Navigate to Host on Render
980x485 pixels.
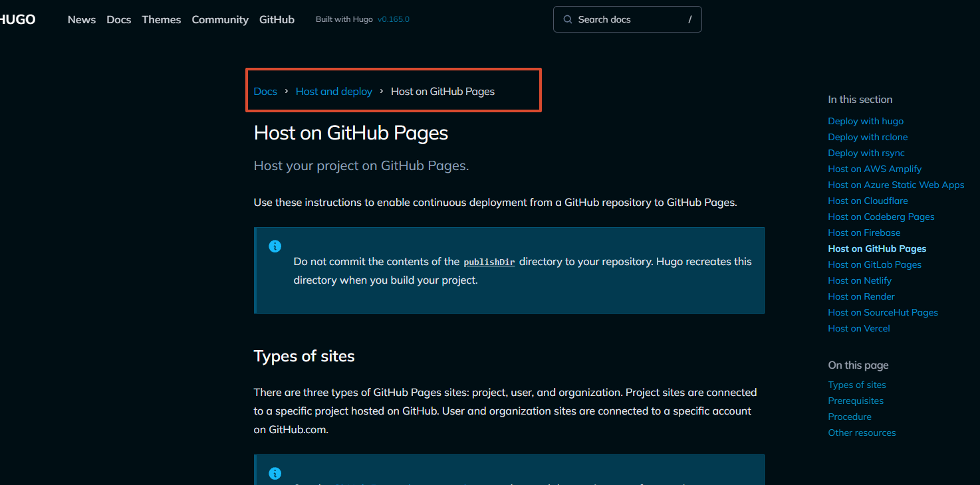[861, 296]
